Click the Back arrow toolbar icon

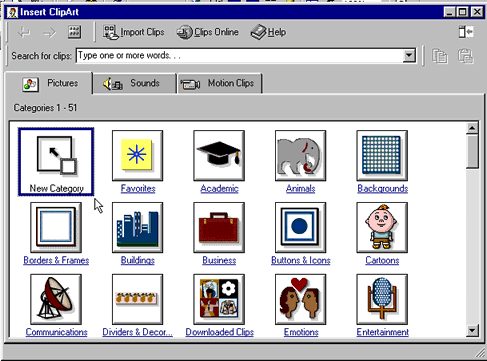coord(24,32)
